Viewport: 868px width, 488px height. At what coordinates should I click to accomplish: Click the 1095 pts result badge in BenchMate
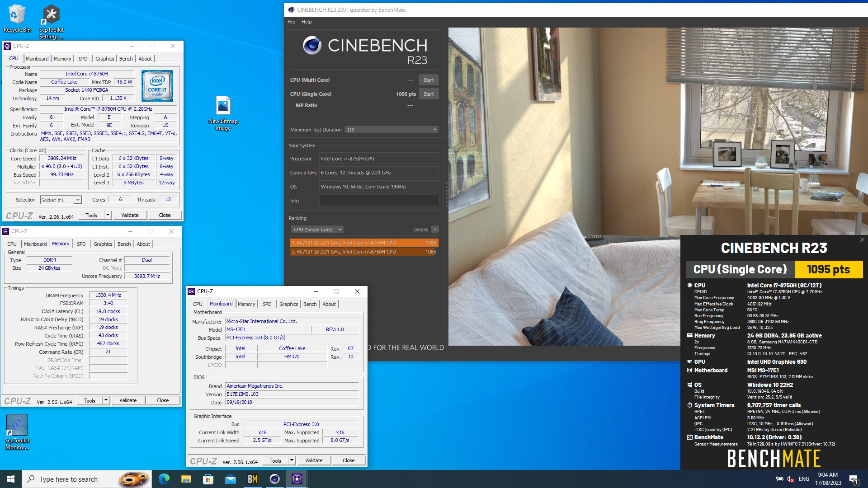coord(828,269)
